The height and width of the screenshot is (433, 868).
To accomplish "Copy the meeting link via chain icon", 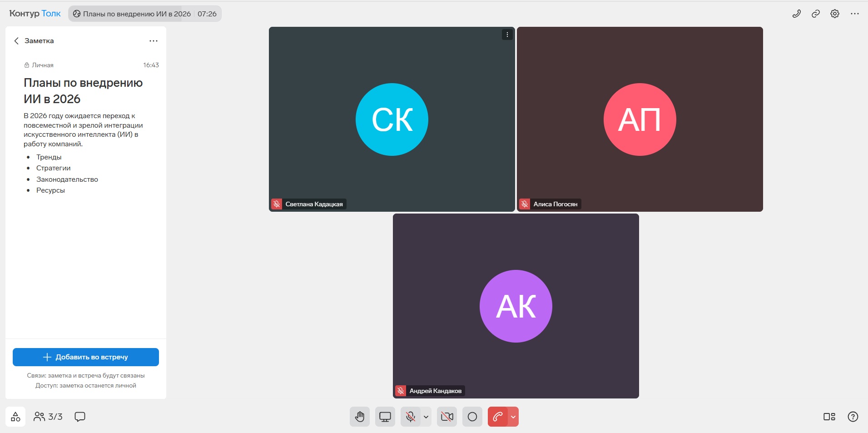I will pyautogui.click(x=816, y=14).
